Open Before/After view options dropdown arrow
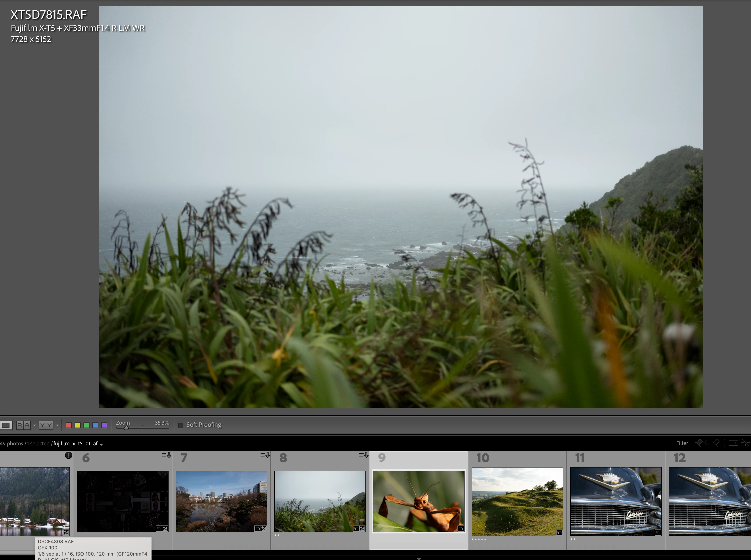Viewport: 751px width, 560px height. point(57,425)
